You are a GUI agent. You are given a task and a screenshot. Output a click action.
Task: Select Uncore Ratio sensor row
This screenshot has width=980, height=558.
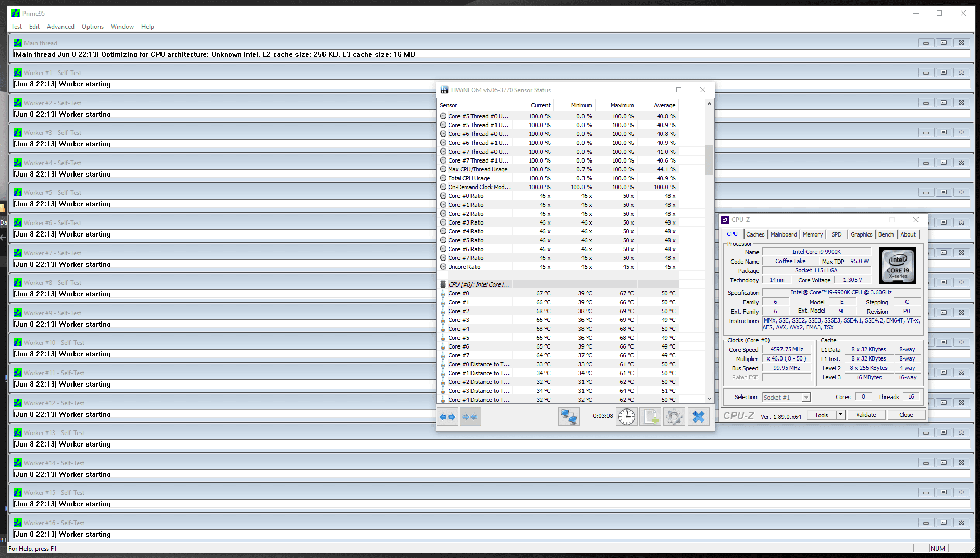click(x=557, y=267)
